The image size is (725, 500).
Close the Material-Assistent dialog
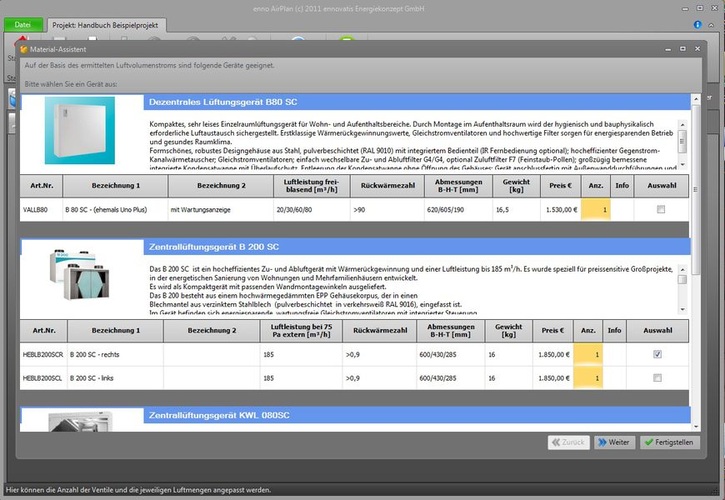point(697,49)
